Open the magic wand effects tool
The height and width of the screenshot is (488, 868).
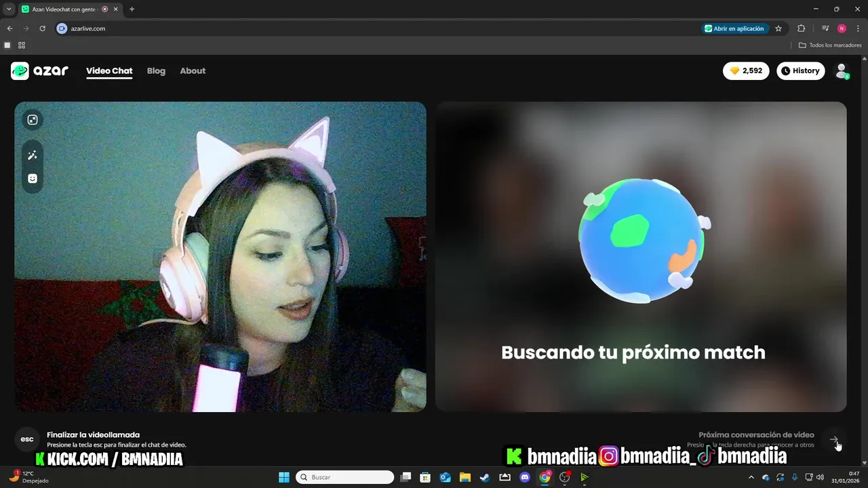point(33,155)
